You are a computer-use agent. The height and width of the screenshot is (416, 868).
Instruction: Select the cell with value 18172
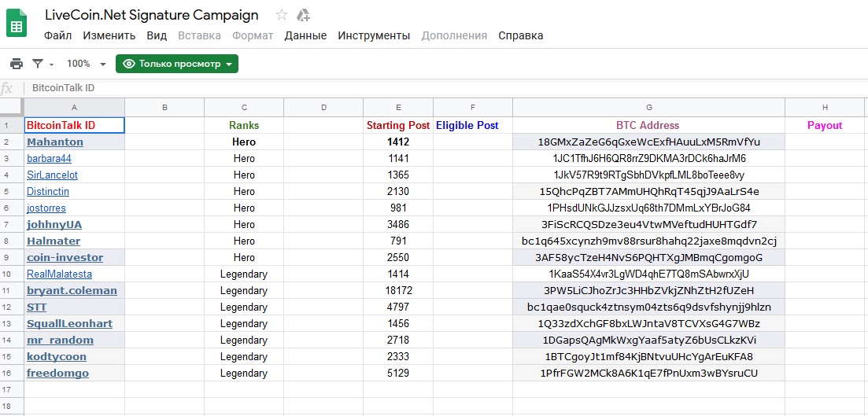tap(398, 290)
